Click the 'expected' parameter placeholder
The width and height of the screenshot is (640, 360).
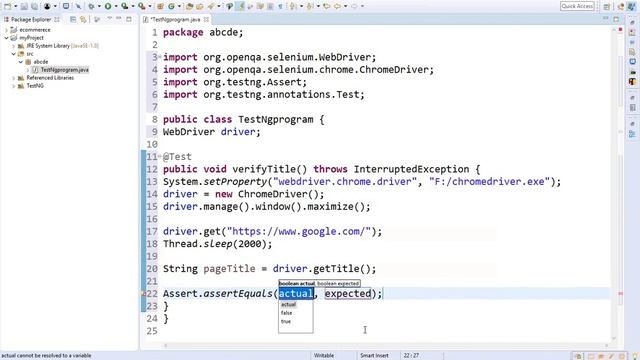point(348,293)
